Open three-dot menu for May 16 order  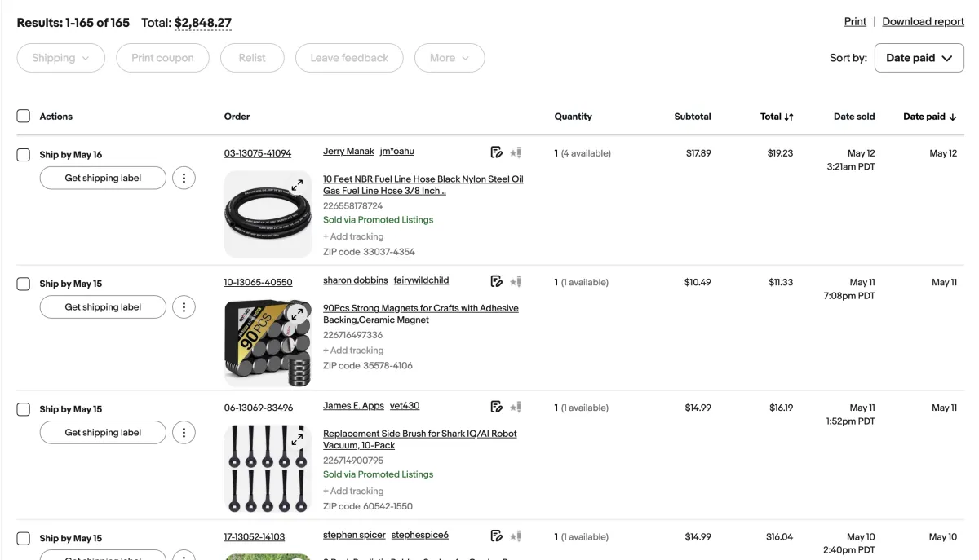click(x=184, y=179)
